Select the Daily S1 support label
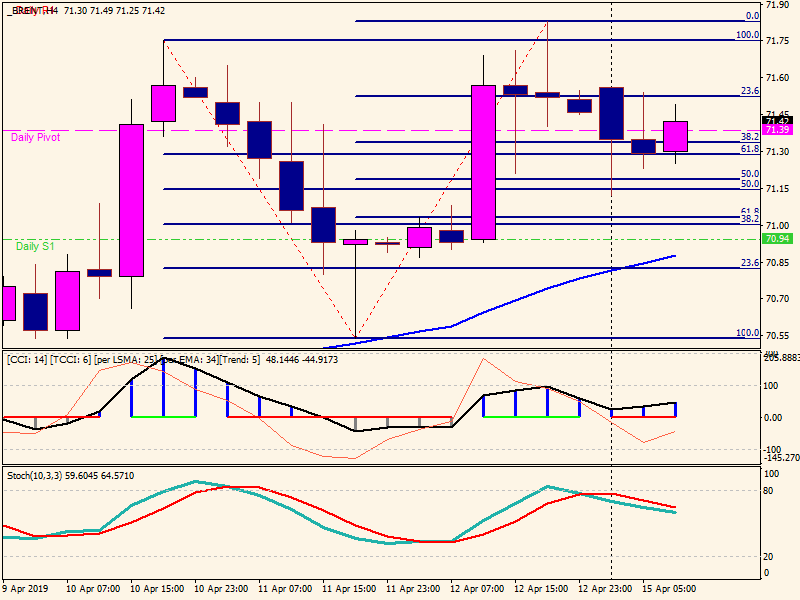Image resolution: width=800 pixels, height=600 pixels. click(x=35, y=245)
